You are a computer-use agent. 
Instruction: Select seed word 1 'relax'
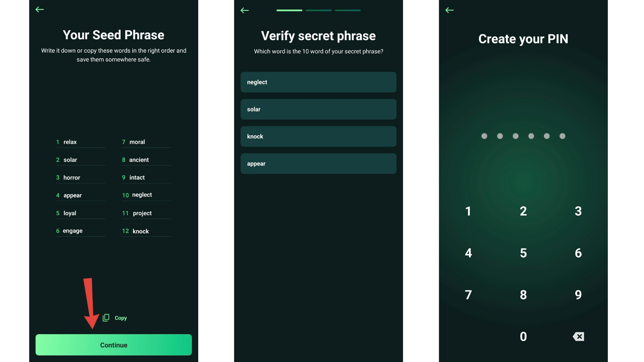(80, 142)
